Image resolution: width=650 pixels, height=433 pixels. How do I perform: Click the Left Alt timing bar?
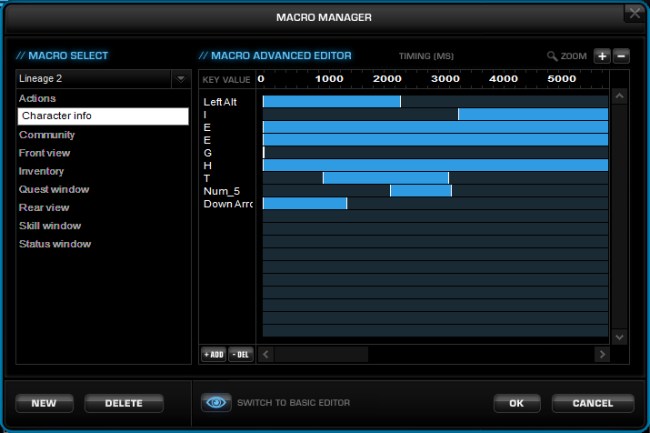pos(331,101)
